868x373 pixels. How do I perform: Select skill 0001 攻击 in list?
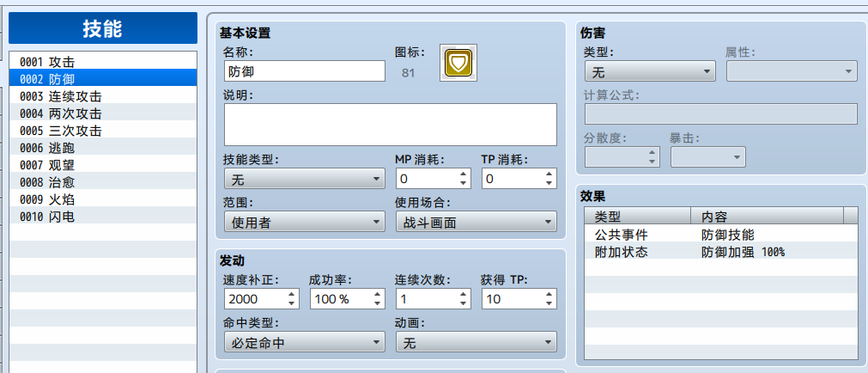coord(103,62)
